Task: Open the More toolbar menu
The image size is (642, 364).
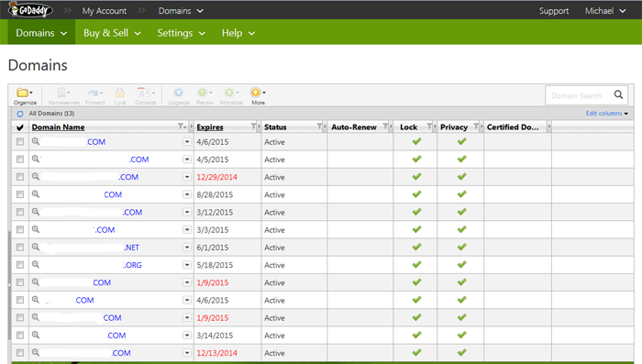Action: pos(258,95)
